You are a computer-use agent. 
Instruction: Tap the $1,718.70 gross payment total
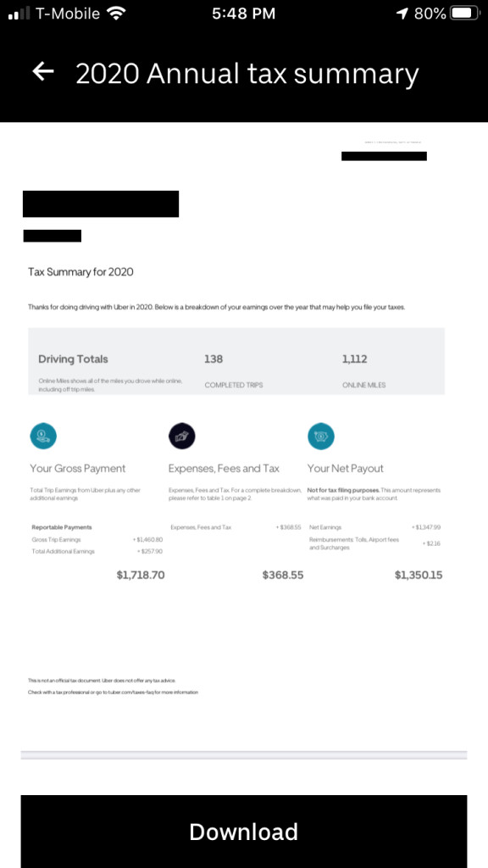tap(141, 576)
